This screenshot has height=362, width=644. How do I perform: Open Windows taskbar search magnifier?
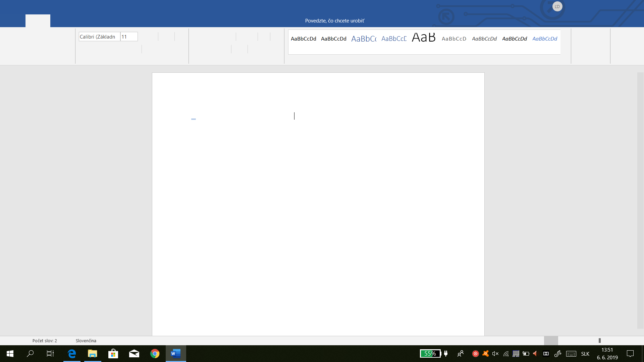30,354
